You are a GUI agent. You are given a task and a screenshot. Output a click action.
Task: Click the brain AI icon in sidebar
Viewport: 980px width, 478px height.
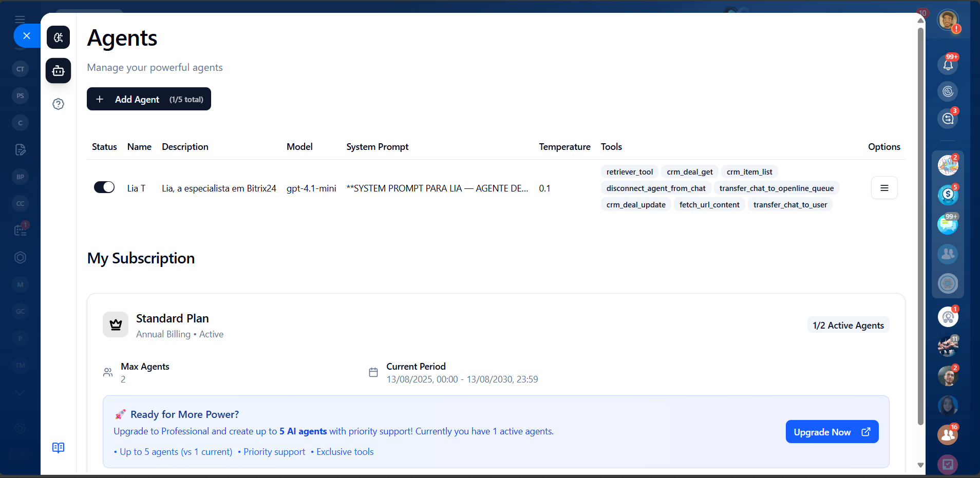point(58,37)
